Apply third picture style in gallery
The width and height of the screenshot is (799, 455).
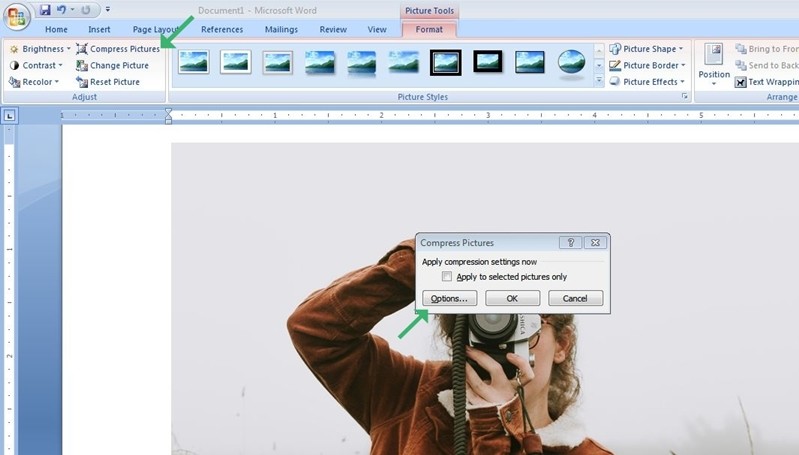pos(277,62)
